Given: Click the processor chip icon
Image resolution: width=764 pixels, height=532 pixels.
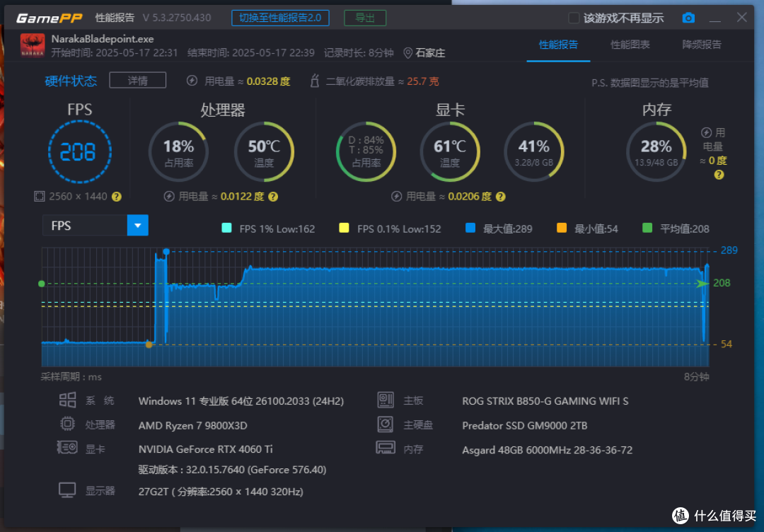Looking at the screenshot, I should click(67, 424).
